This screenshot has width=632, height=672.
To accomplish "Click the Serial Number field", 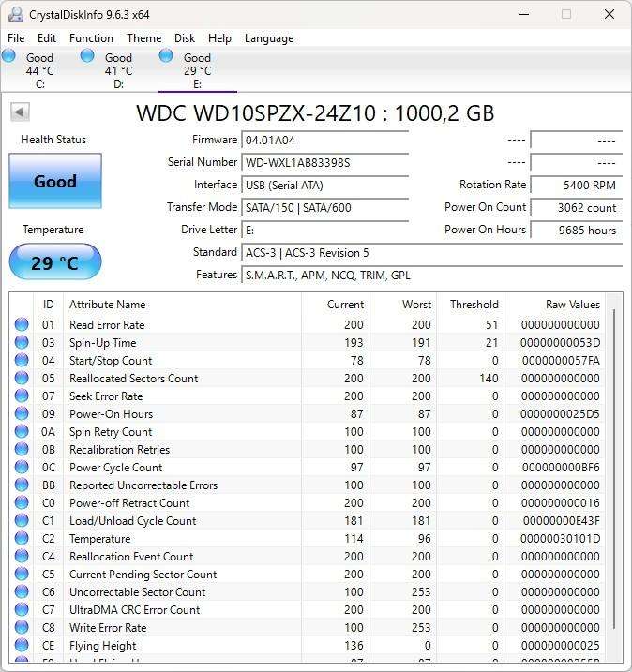I will point(325,163).
